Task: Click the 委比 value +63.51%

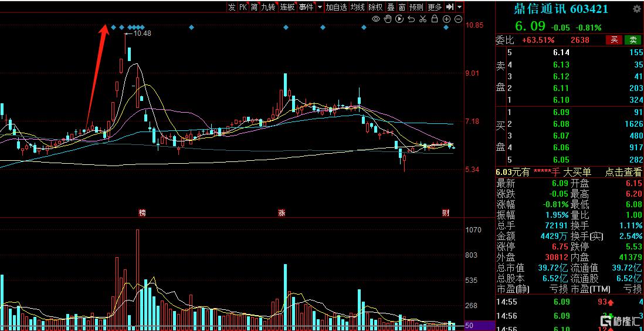Action: [538, 40]
